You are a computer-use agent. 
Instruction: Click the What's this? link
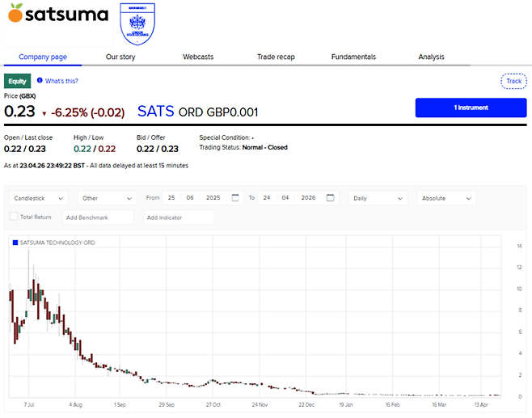(61, 81)
